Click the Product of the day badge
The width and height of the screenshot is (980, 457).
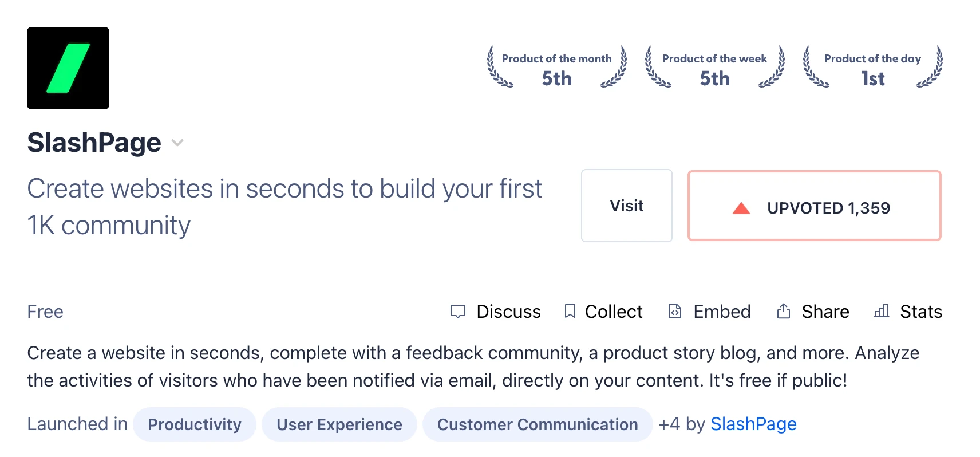tap(872, 68)
